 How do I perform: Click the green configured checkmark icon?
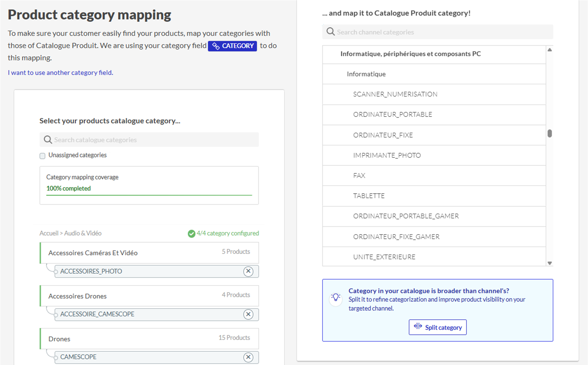(x=191, y=234)
